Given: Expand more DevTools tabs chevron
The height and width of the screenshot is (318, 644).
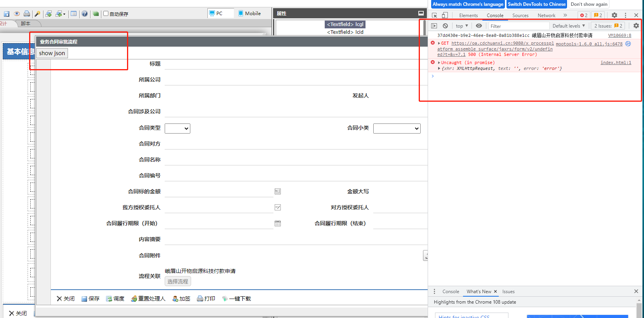Looking at the screenshot, I should point(565,15).
